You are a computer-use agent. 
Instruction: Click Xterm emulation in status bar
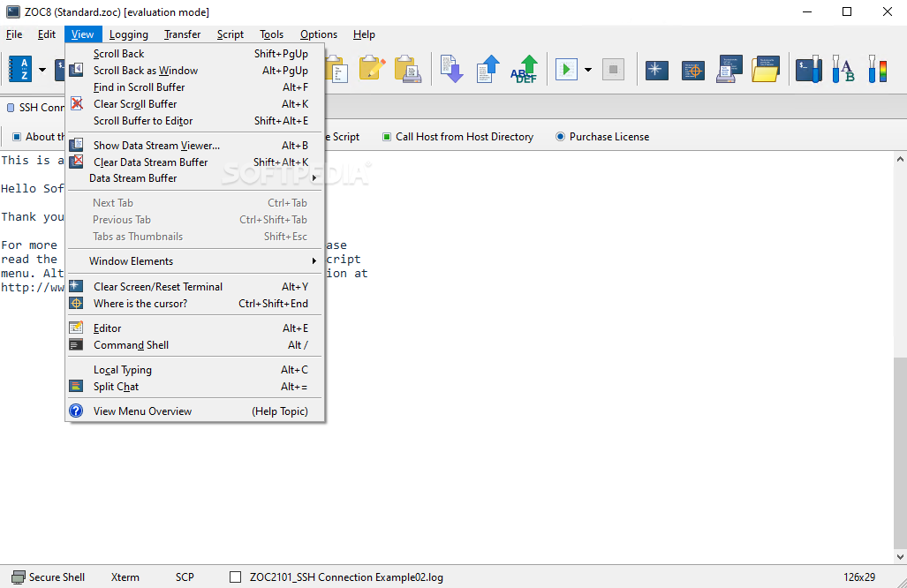(125, 577)
